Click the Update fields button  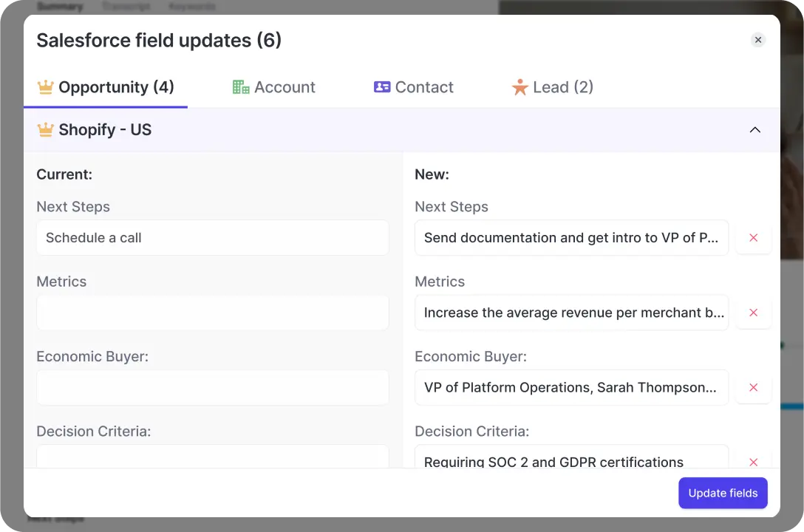coord(723,493)
